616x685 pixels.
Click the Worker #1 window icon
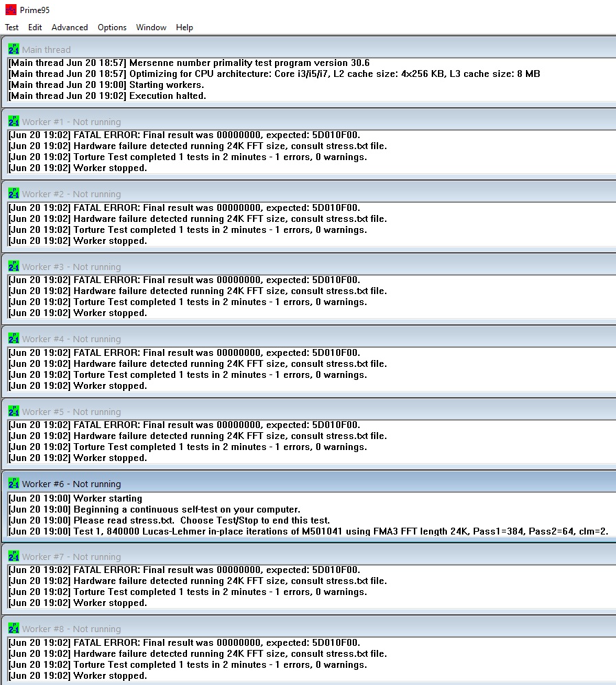click(14, 121)
